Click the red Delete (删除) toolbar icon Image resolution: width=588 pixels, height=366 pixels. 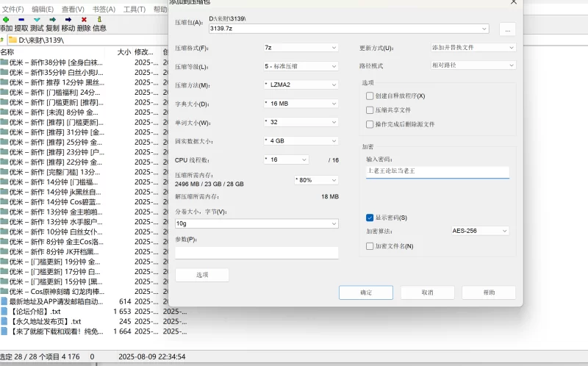84,20
